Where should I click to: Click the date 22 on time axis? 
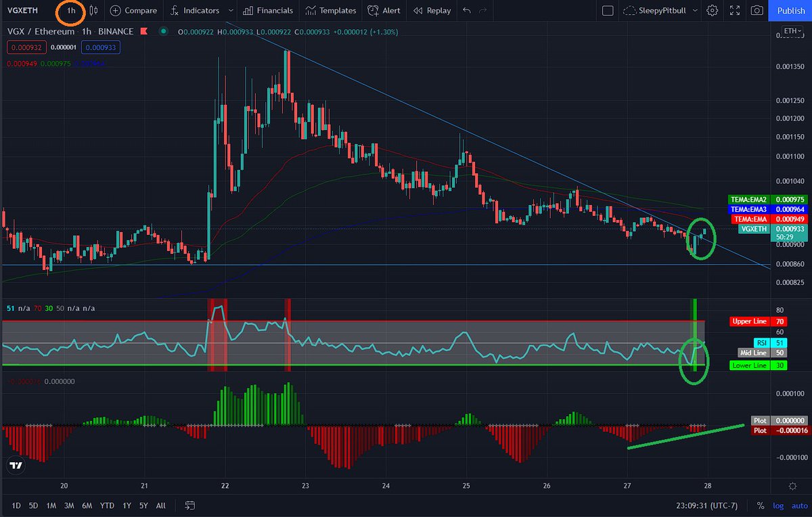pos(225,486)
